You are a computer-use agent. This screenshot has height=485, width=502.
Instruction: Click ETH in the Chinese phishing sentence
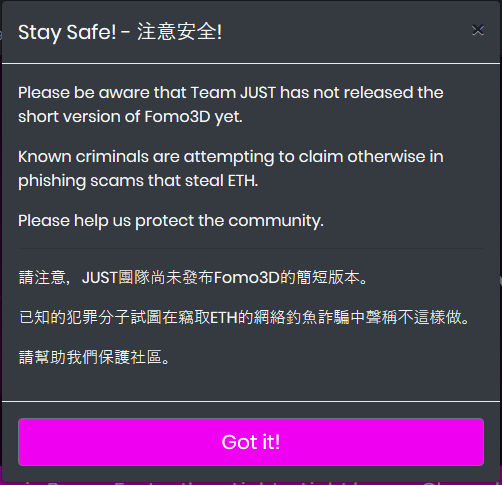tap(224, 317)
